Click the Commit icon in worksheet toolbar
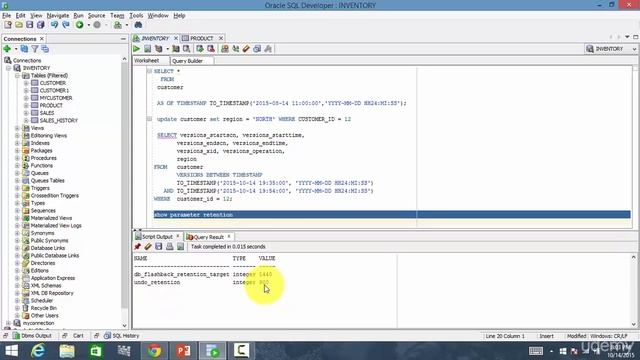This screenshot has width=640, height=360. 200,49
